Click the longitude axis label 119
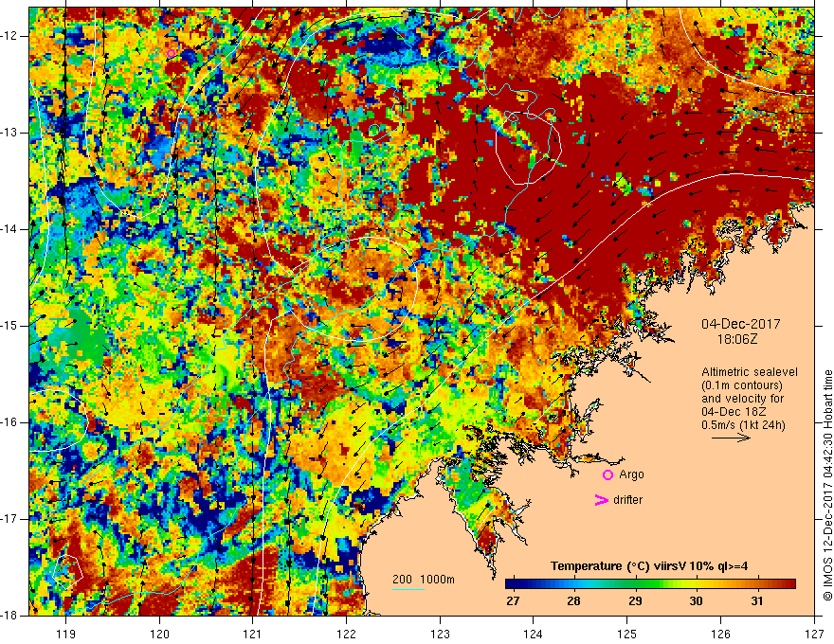Image resolution: width=834 pixels, height=644 pixels. [x=66, y=634]
